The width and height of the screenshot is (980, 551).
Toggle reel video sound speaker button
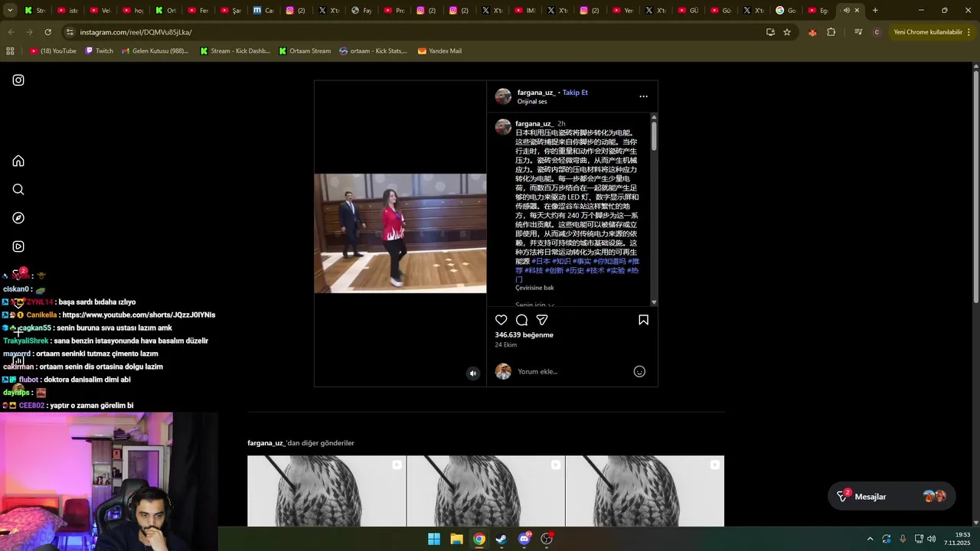472,373
